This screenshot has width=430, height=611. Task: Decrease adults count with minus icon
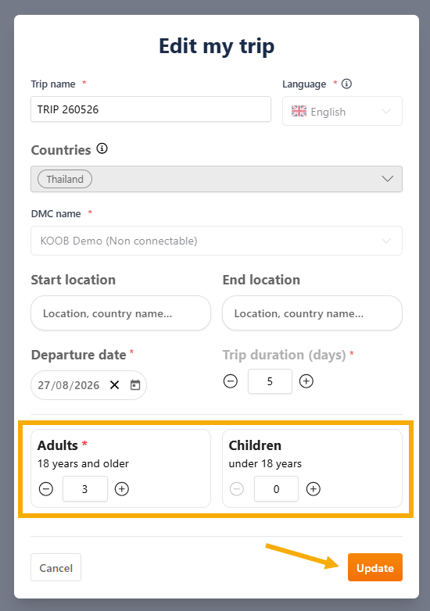(46, 489)
